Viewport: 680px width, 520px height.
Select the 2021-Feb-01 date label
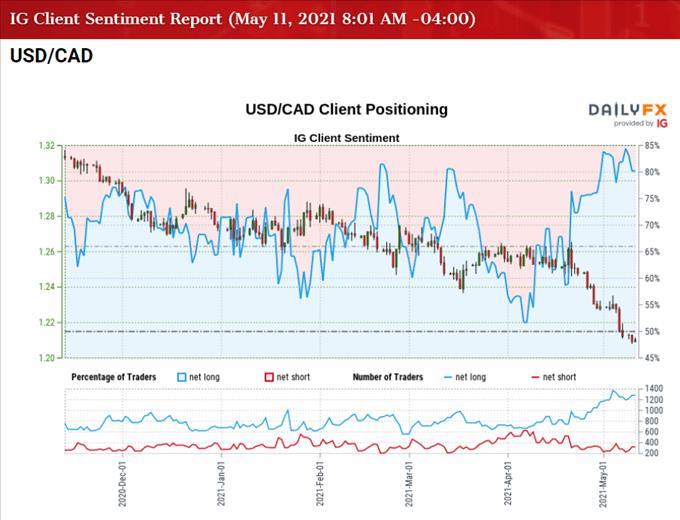pyautogui.click(x=320, y=485)
